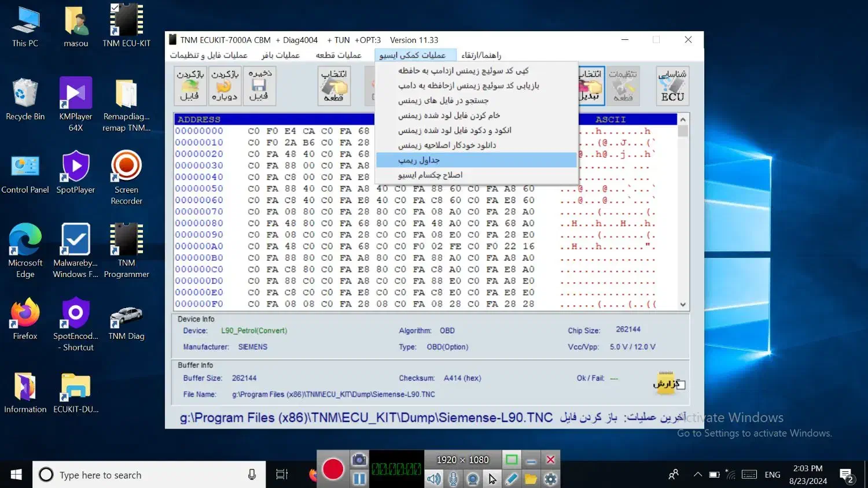This screenshot has height=488, width=868.
Task: Take a screenshot with the camera icon
Action: [359, 459]
